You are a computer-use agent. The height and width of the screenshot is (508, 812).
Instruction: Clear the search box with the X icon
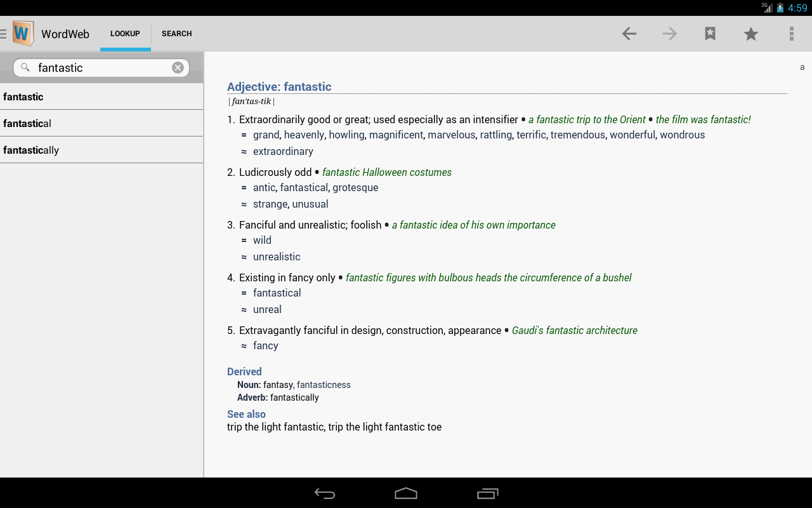(x=178, y=67)
